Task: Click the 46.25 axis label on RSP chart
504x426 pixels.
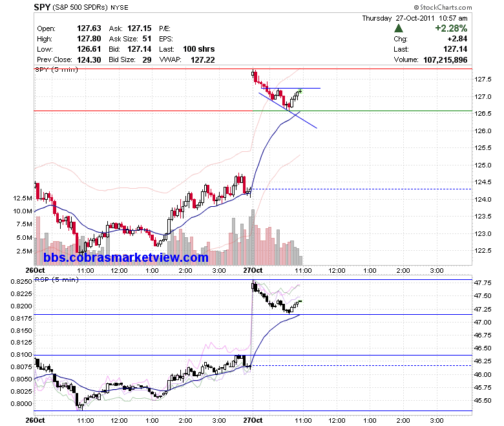Action: 483,361
